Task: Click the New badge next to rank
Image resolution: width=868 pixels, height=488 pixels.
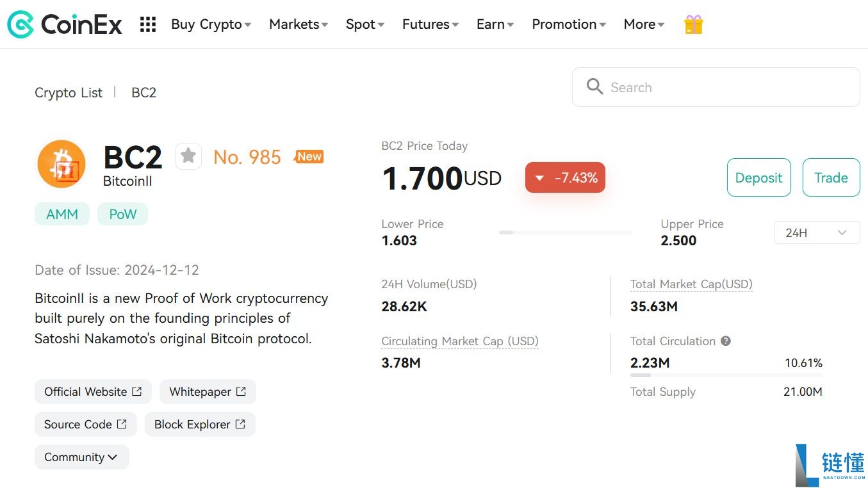Action: [309, 156]
